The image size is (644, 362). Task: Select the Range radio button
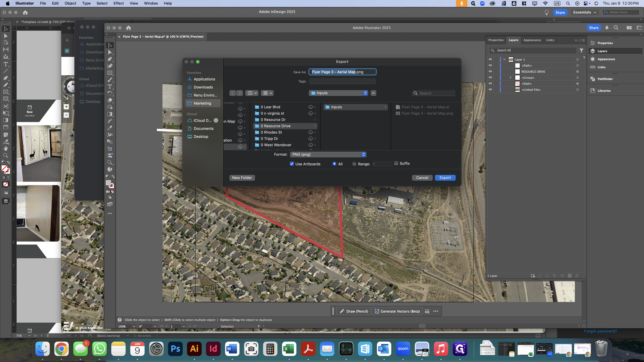point(354,164)
